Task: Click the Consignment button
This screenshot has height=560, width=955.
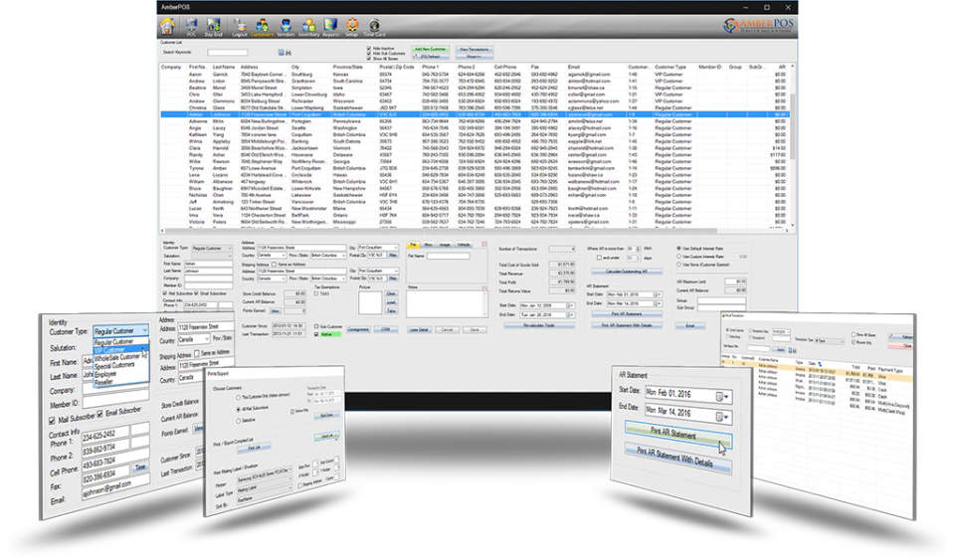Action: pos(358,330)
